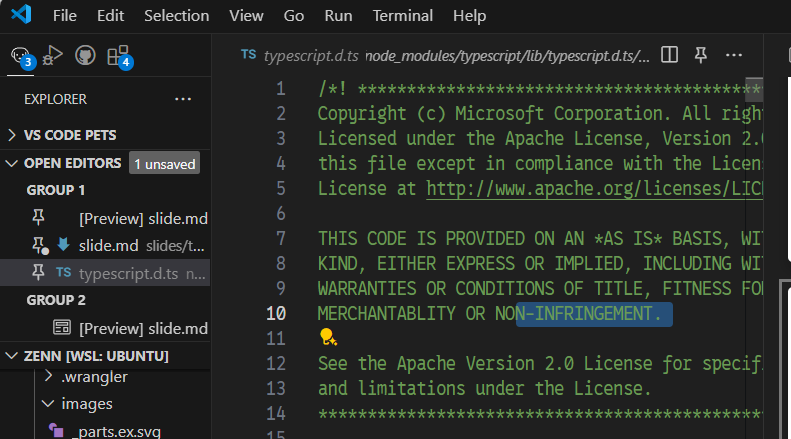791x439 pixels.
Task: Click the TS icon in the editor tab
Action: [248, 54]
